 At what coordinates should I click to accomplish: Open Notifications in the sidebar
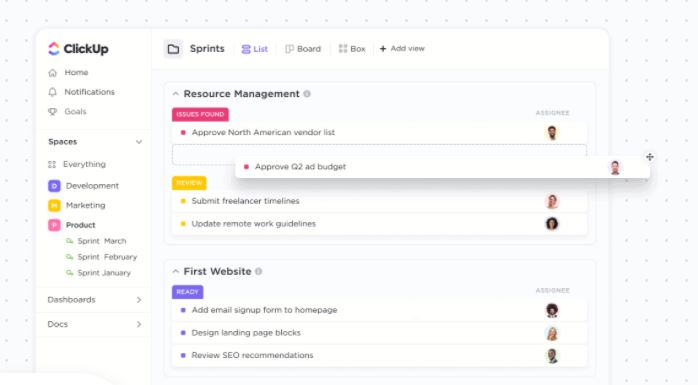point(89,92)
